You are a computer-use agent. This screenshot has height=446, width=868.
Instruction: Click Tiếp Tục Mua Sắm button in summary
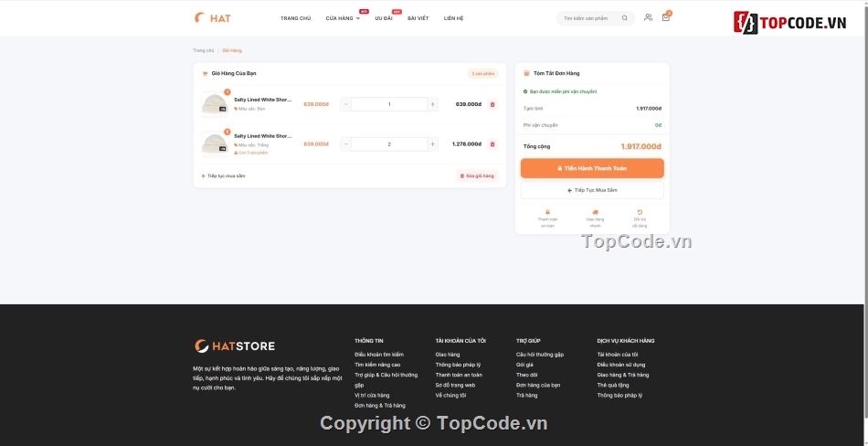click(x=592, y=190)
